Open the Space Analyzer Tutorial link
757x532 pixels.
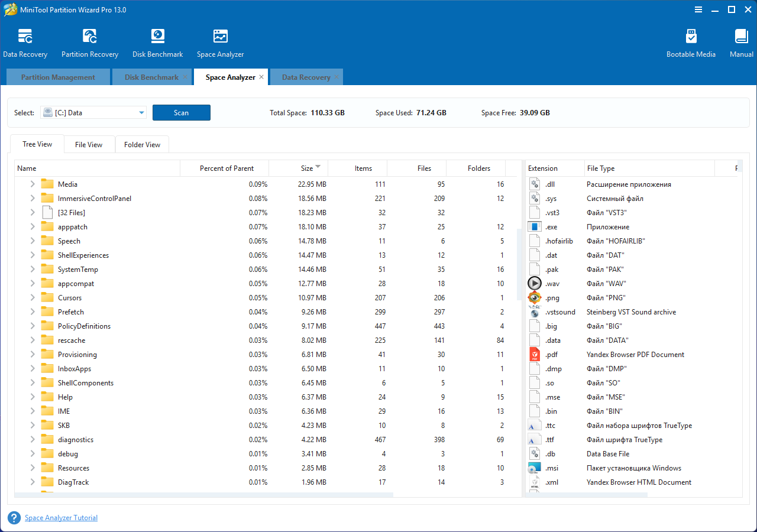click(x=61, y=518)
